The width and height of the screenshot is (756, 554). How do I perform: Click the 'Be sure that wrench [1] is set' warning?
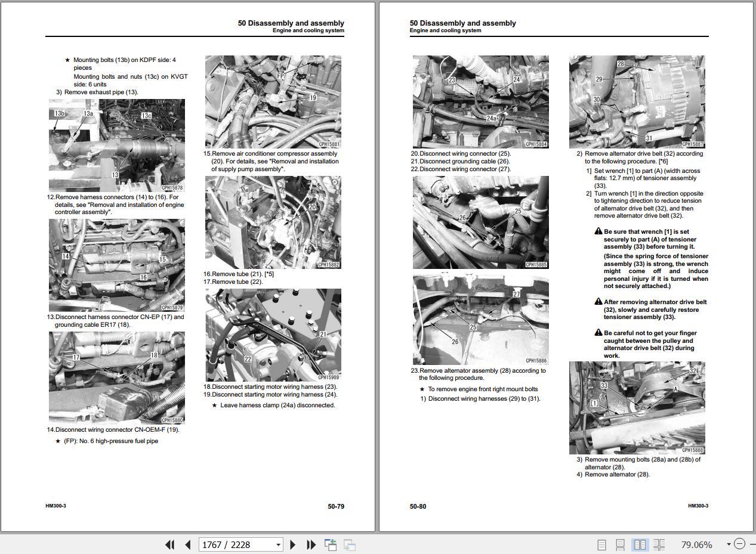tap(650, 239)
